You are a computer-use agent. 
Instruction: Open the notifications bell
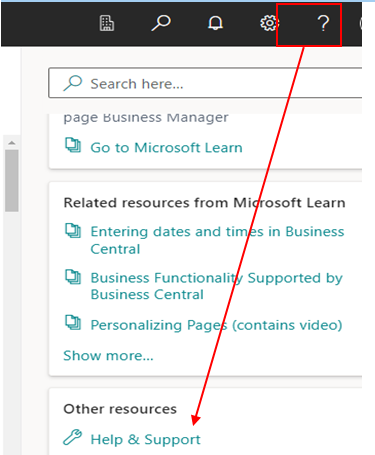[x=215, y=23]
